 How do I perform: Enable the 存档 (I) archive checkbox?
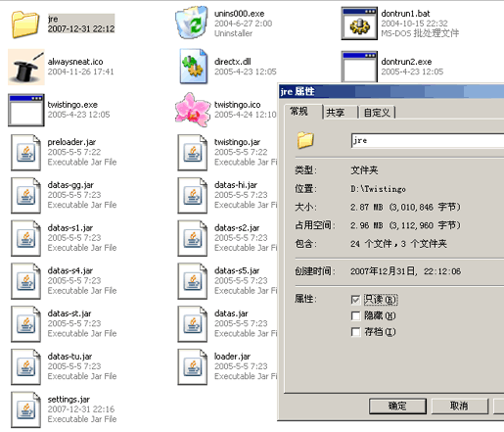tap(355, 332)
